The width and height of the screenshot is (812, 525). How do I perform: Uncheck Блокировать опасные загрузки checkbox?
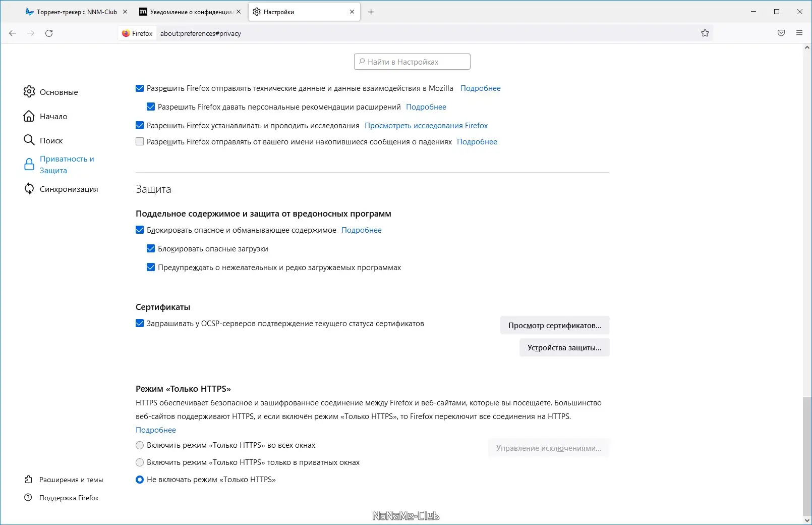pos(151,248)
